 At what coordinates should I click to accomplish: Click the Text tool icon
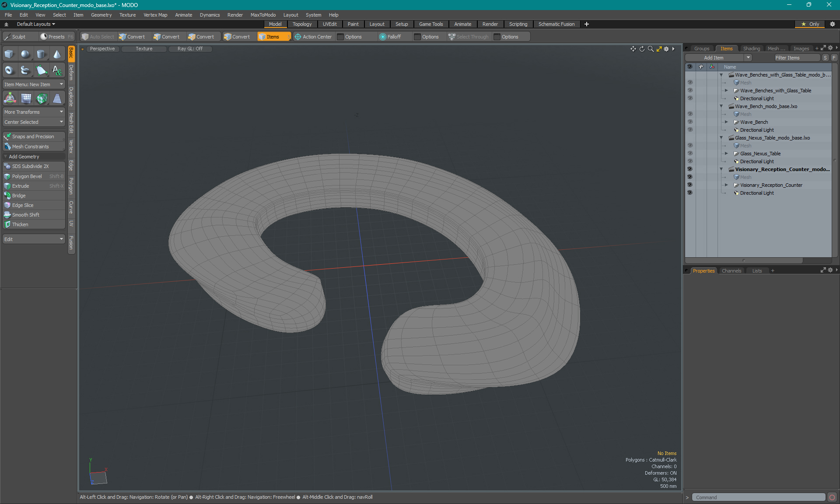coord(57,70)
